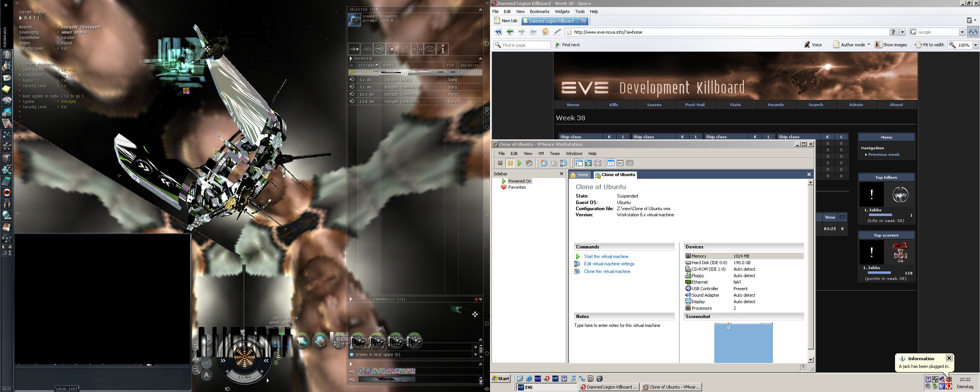Viewport: 980px width, 392px height.
Task: Click Opera's Fast Forward icon
Action: tap(533, 32)
